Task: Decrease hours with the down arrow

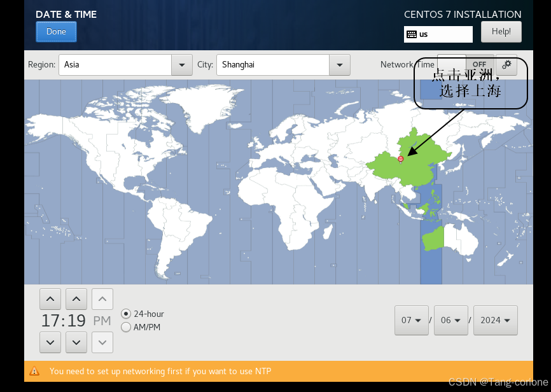Action: pos(50,342)
